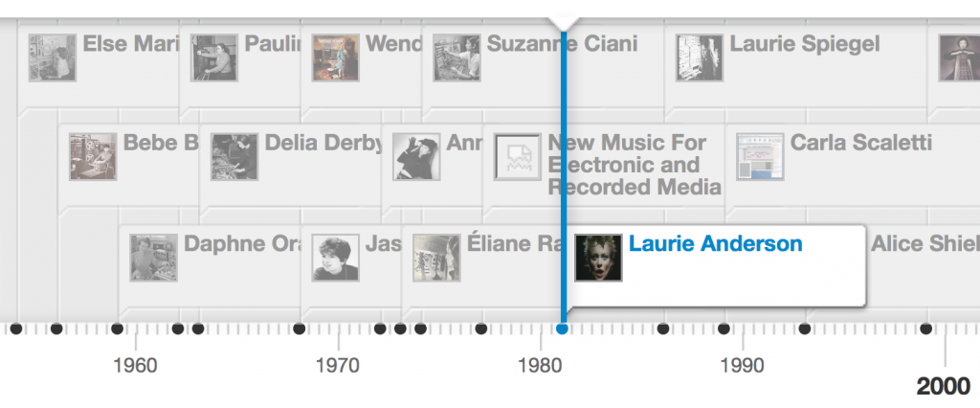
Task: Click New Music For Electronic and Recorded Media
Action: pos(634,165)
